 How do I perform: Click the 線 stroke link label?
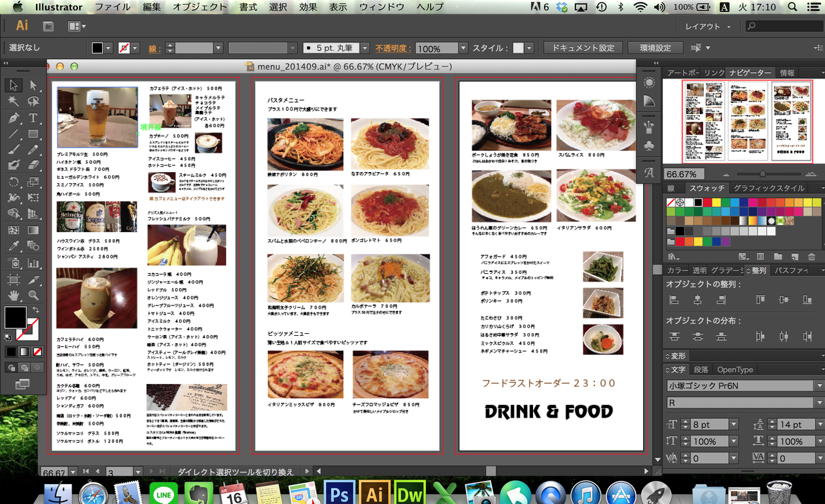pos(153,48)
